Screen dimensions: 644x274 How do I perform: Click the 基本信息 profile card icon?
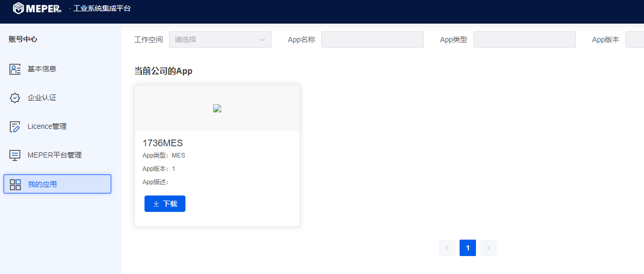pos(15,69)
